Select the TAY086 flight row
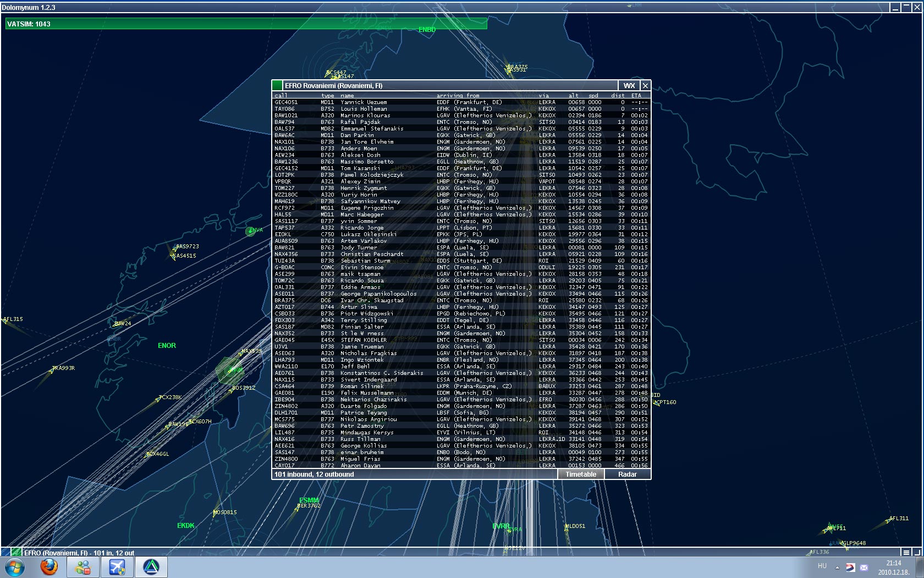The image size is (924, 578). (x=461, y=109)
